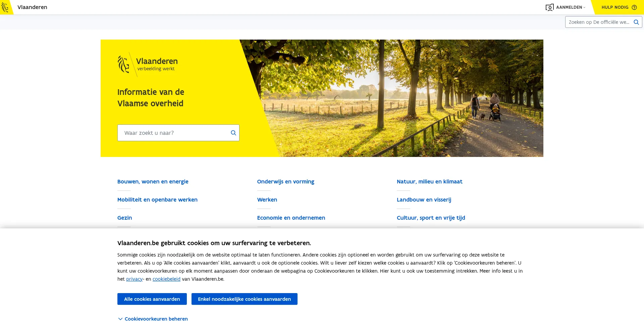Open Mobiliteit en openbare werken theme

(157, 200)
